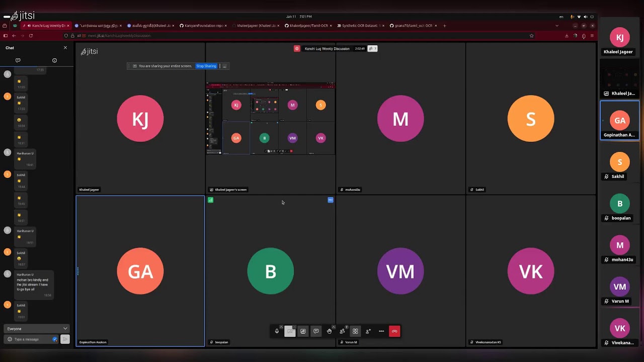Image resolution: width=644 pixels, height=362 pixels.
Task: Open the invite people icon
Action: tap(368, 331)
